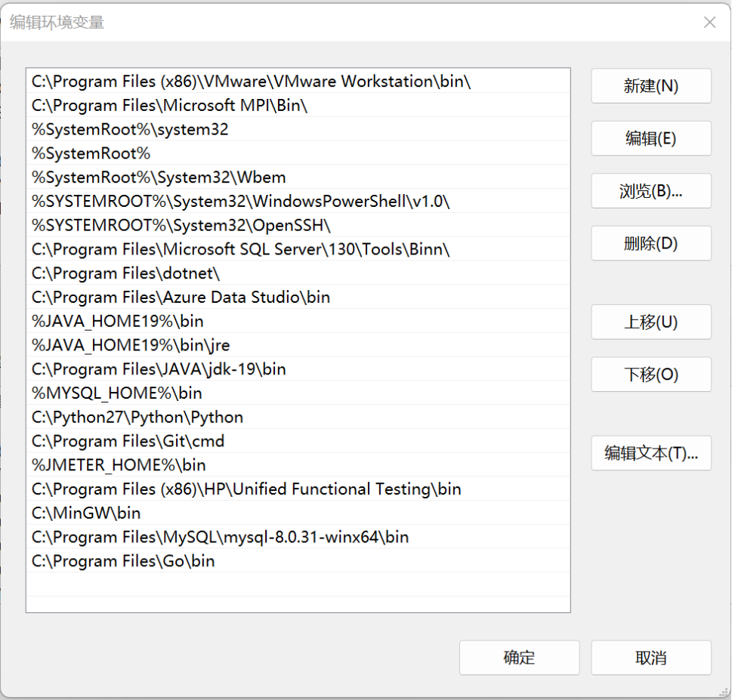Click the 删除(D) delete button

pos(650,244)
